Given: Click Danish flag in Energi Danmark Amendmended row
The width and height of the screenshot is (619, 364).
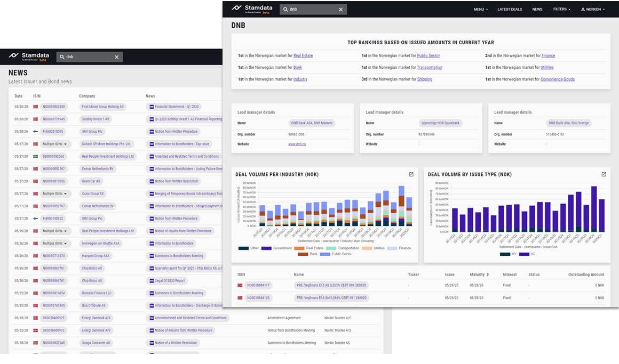Looking at the screenshot, I should [x=36, y=318].
